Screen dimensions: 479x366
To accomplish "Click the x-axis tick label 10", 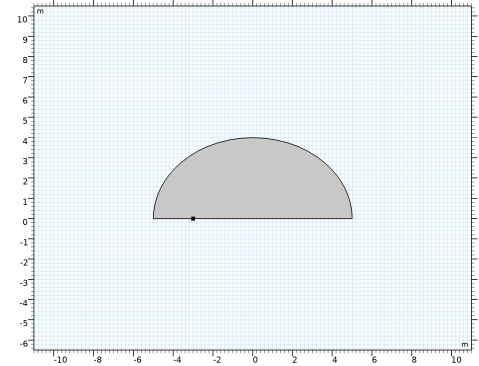I will click(456, 360).
